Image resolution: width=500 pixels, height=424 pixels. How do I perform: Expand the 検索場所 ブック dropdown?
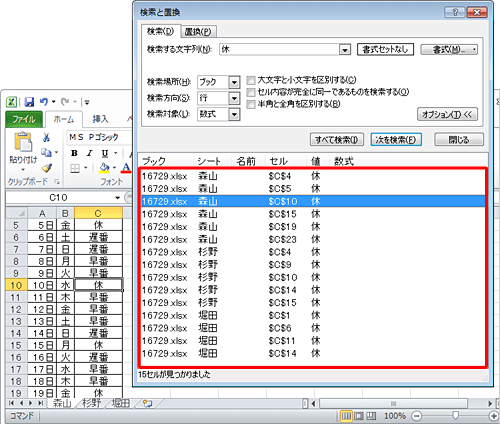pos(234,82)
